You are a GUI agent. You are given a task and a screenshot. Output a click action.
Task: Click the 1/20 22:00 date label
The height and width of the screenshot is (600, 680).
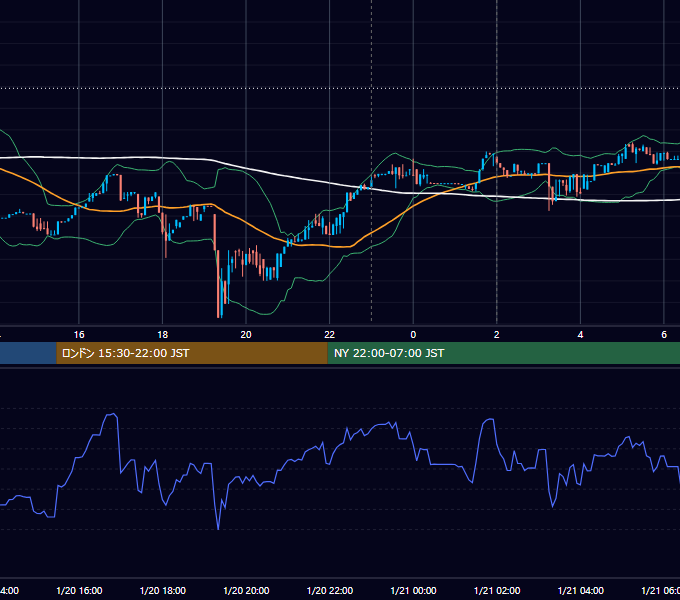pyautogui.click(x=330, y=590)
